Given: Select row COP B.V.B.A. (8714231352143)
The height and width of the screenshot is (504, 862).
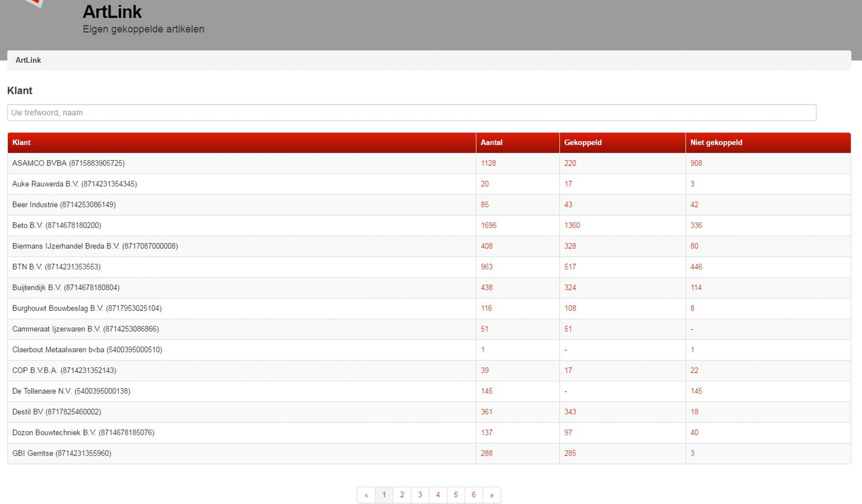Looking at the screenshot, I should click(x=429, y=371).
